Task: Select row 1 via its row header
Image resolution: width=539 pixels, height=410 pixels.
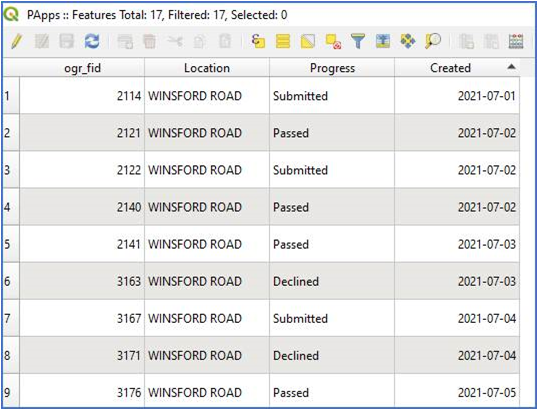Action: tap(11, 96)
